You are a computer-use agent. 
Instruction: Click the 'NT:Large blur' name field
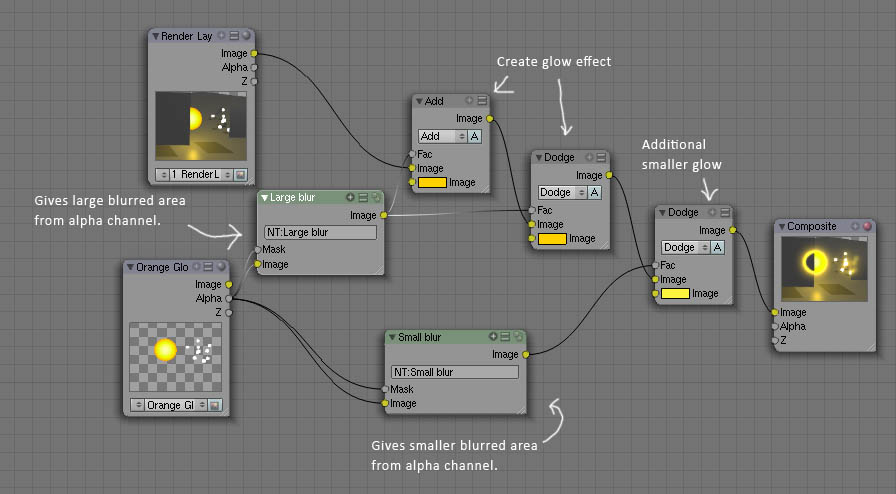321,232
